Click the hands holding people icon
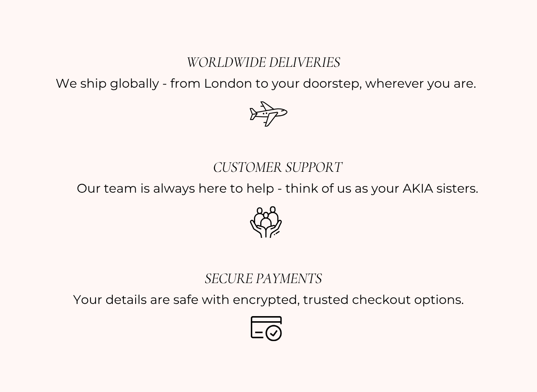This screenshot has width=537, height=392. (x=266, y=222)
